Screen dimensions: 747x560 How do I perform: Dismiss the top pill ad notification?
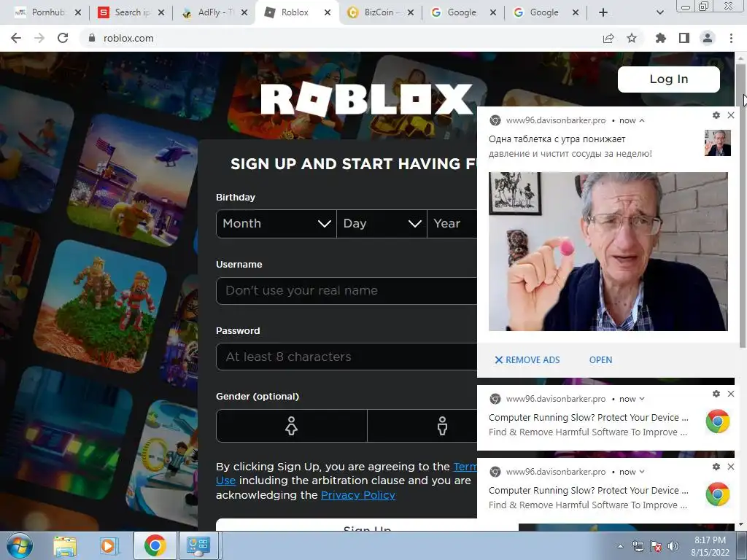click(731, 115)
